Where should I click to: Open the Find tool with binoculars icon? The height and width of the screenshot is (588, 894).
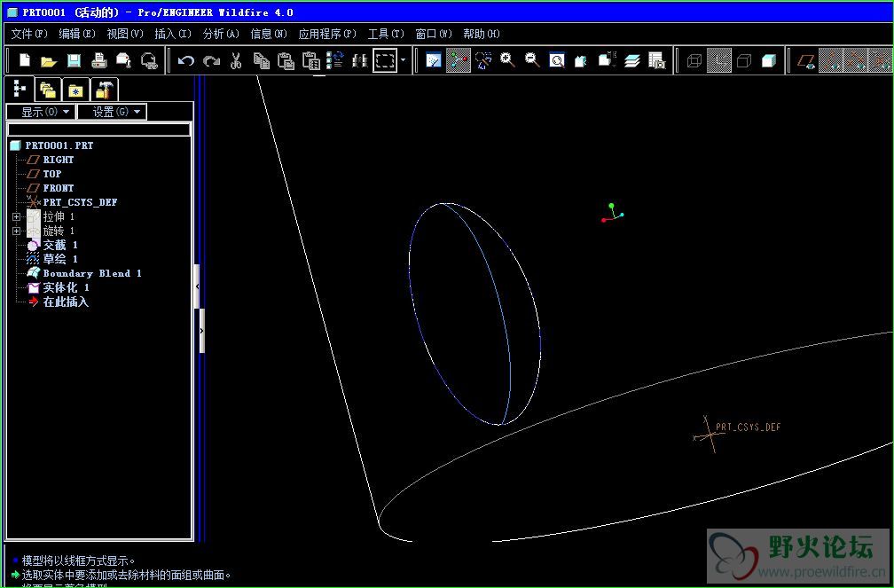tap(360, 60)
